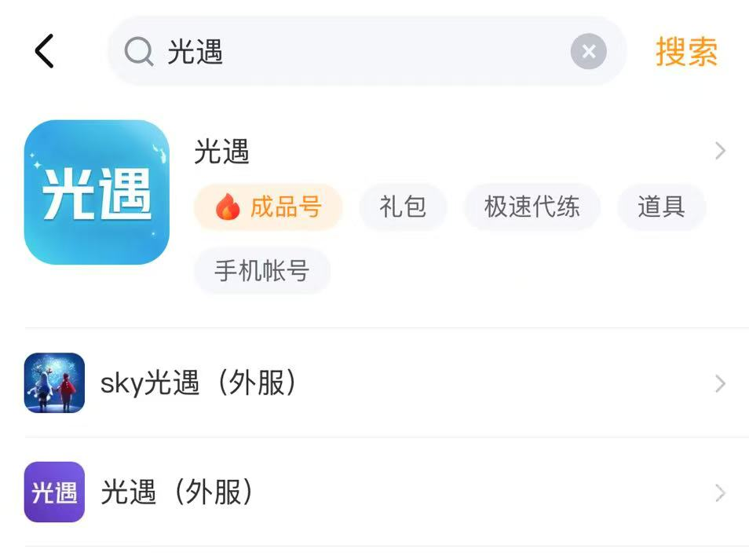Image resolution: width=749 pixels, height=560 pixels.
Task: Clear the search text with X icon
Action: click(588, 53)
